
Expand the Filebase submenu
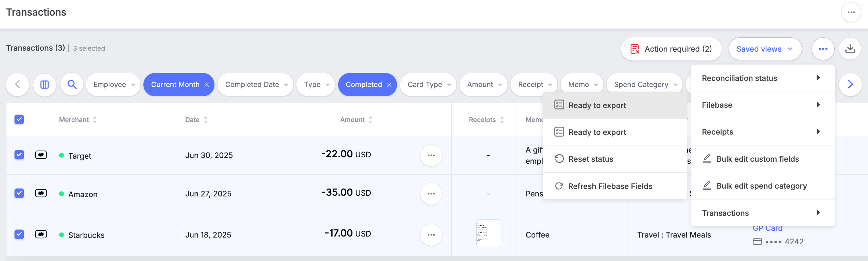(x=763, y=105)
